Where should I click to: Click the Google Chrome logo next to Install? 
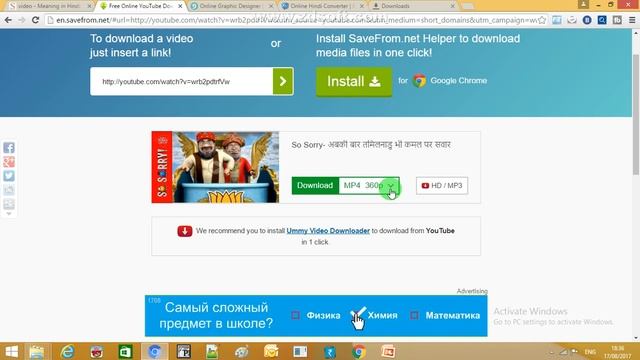[419, 81]
